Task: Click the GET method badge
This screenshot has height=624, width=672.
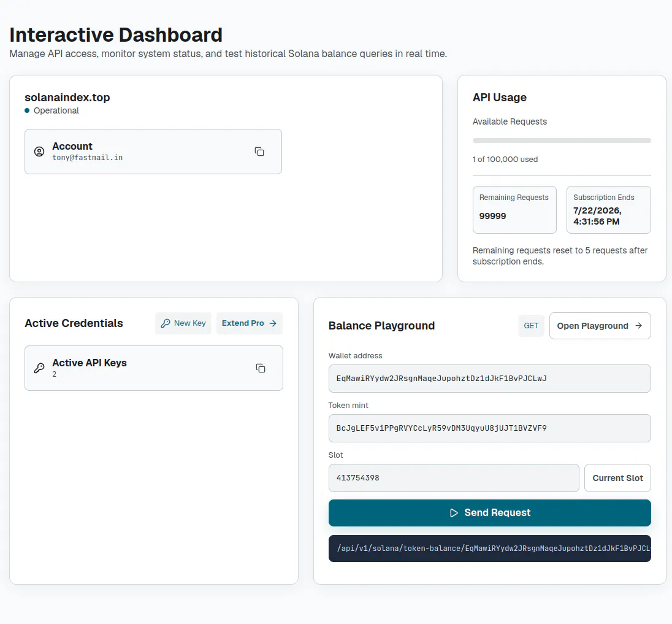Action: (531, 326)
